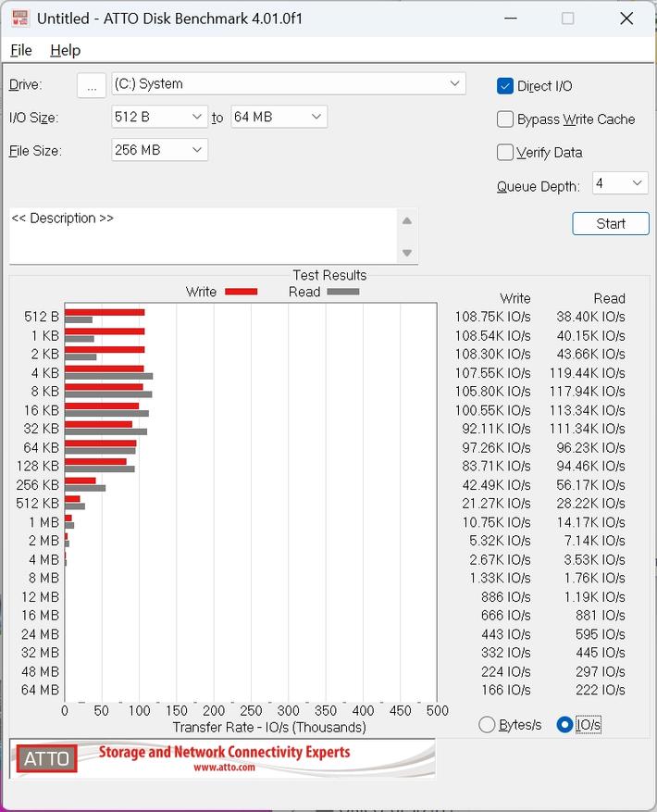The image size is (657, 812).
Task: Click the Write column header in results
Action: click(x=515, y=298)
